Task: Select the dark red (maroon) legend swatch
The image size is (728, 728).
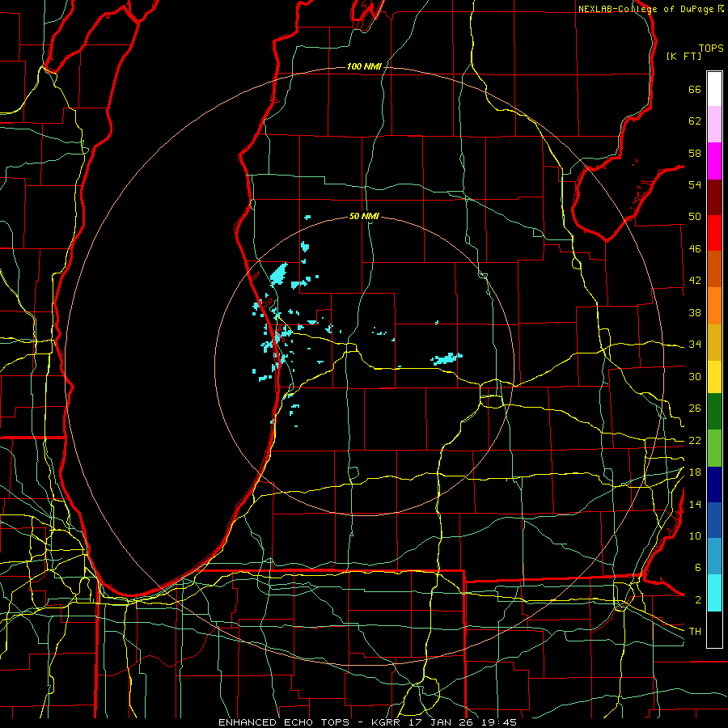Action: pyautogui.click(x=714, y=197)
